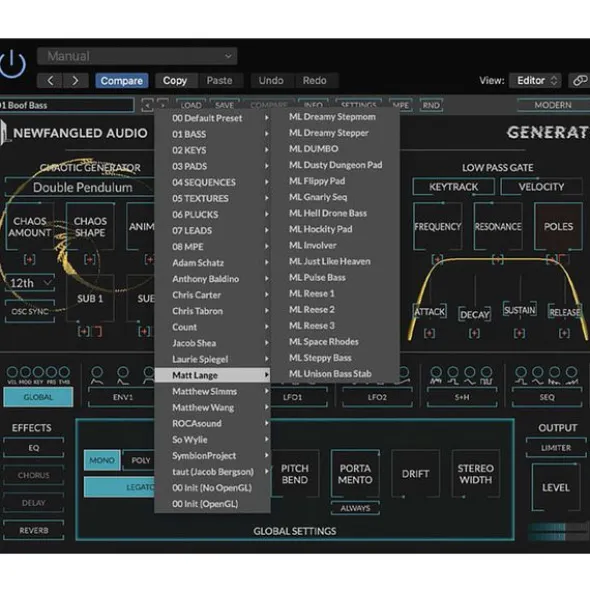Select the MOD modulation source circle
Image resolution: width=590 pixels, height=591 pixels.
pos(25,372)
